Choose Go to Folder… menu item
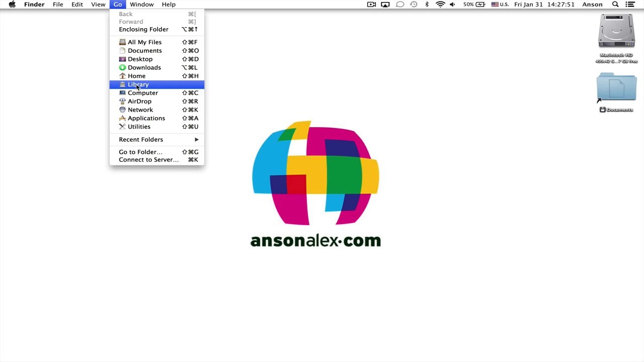The height and width of the screenshot is (362, 644). coord(157,152)
